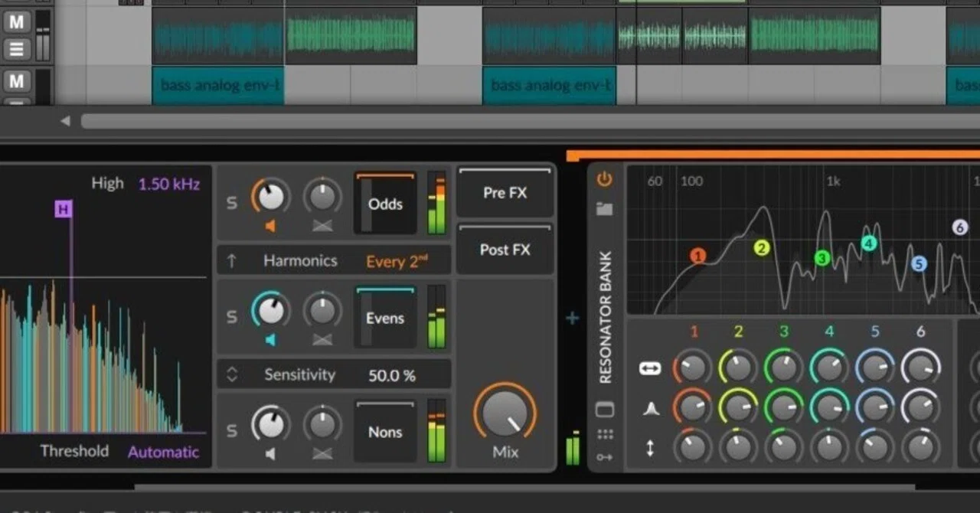Click the RESONATOR BANK device title

(605, 317)
